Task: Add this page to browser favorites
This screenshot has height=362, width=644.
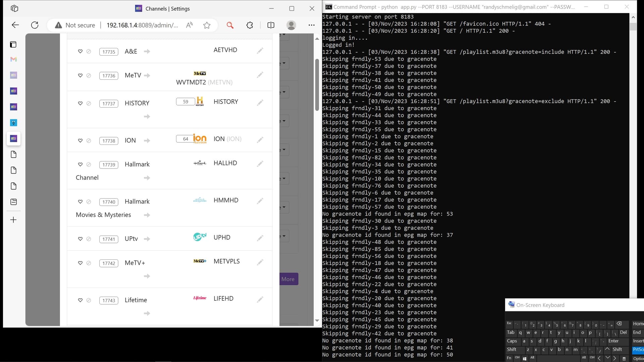Action: pyautogui.click(x=207, y=25)
